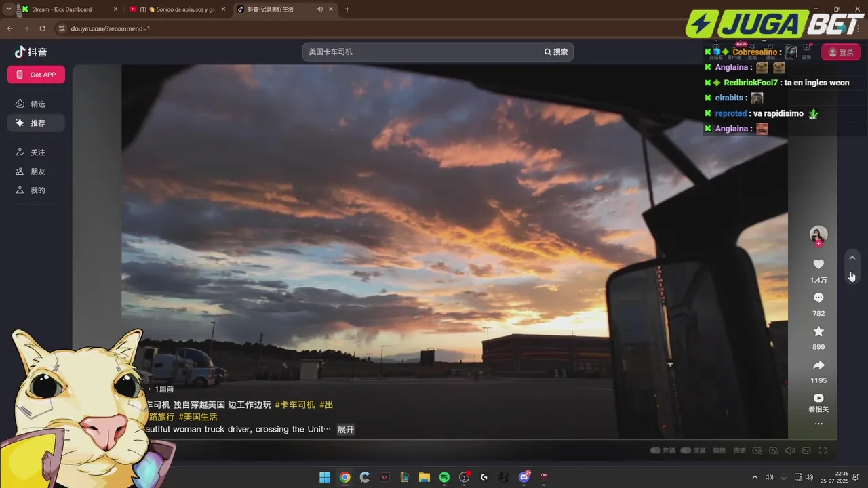Open the 朋友 section in sidebar
The height and width of the screenshot is (488, 868).
point(37,171)
